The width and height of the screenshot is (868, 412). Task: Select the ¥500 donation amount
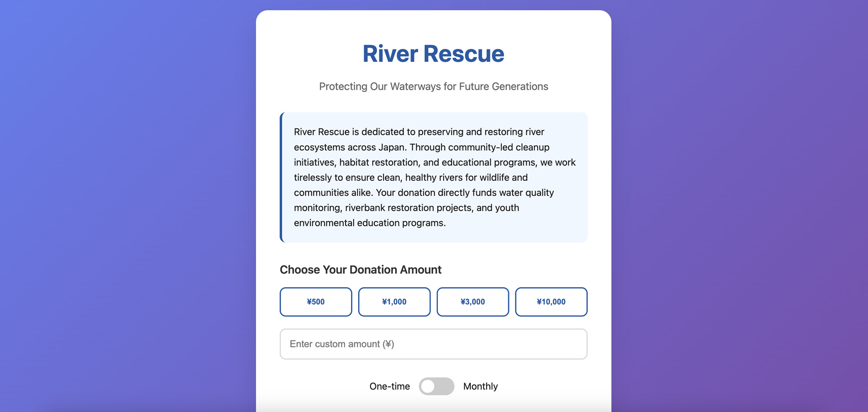[x=316, y=302]
